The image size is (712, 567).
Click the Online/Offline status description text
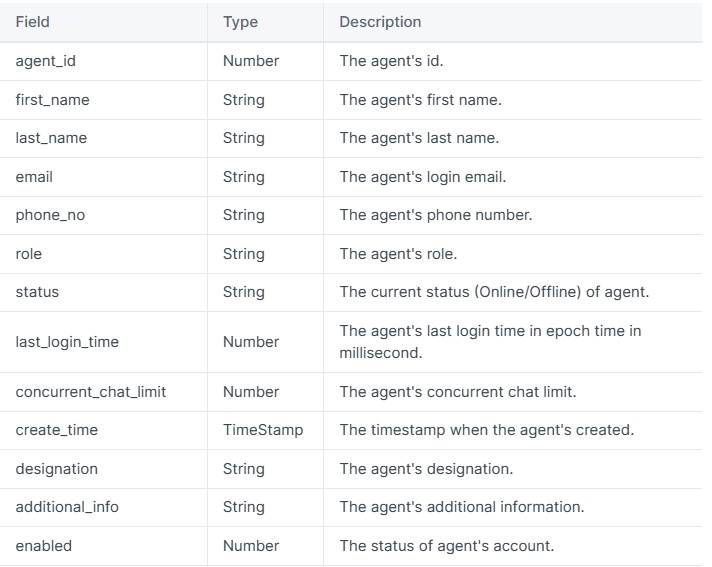494,292
